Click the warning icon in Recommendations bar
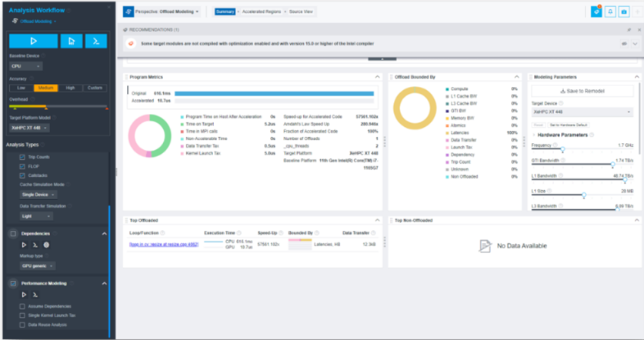644x340 pixels. tap(132, 44)
